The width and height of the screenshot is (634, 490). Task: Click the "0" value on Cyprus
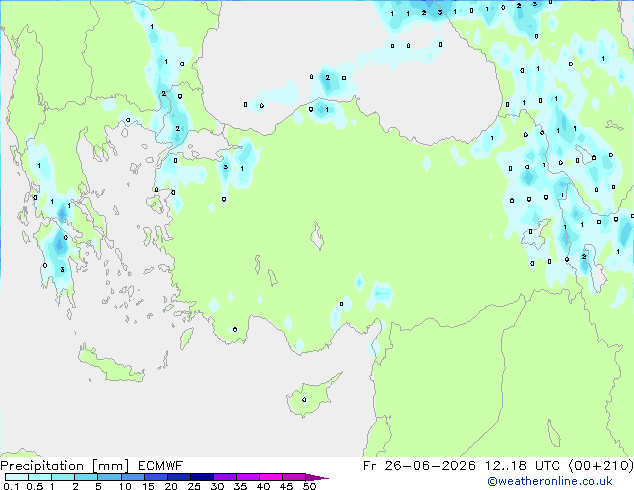pyautogui.click(x=304, y=400)
